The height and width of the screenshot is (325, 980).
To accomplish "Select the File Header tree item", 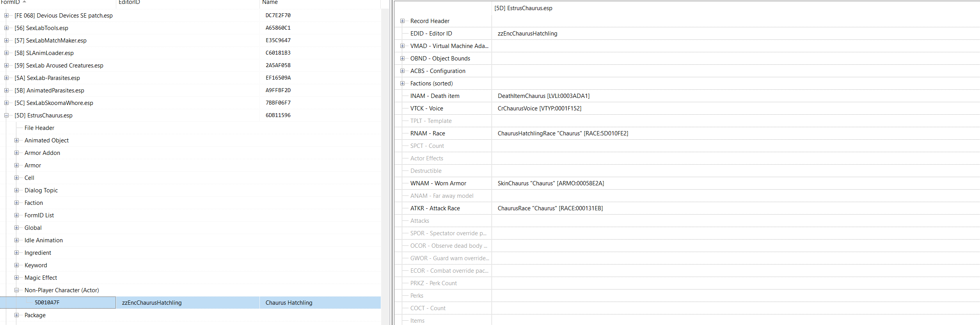I will [39, 128].
